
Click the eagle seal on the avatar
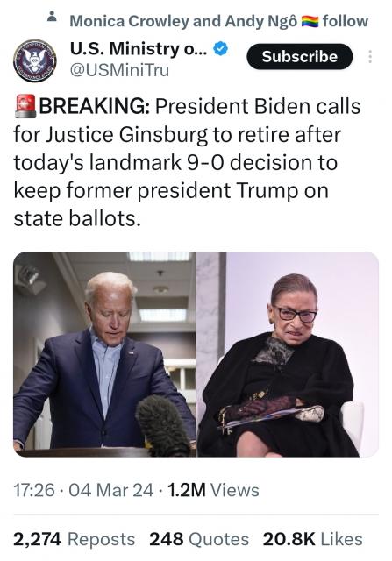pos(35,60)
